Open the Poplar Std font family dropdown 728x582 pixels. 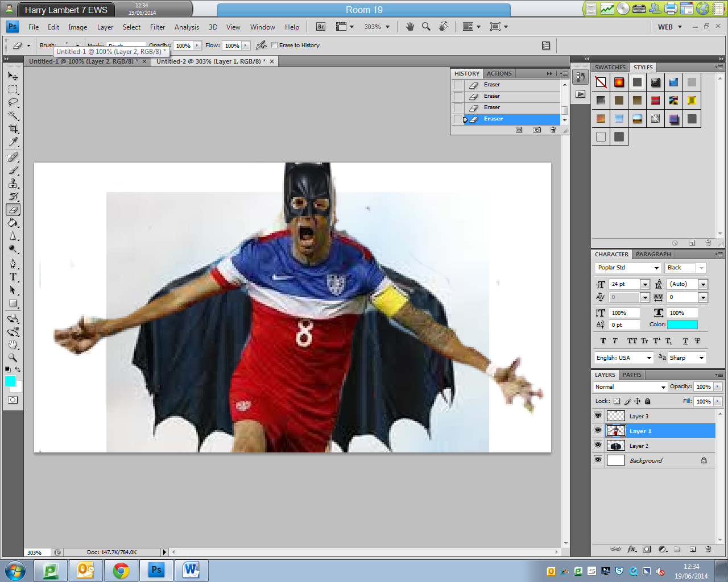point(627,268)
